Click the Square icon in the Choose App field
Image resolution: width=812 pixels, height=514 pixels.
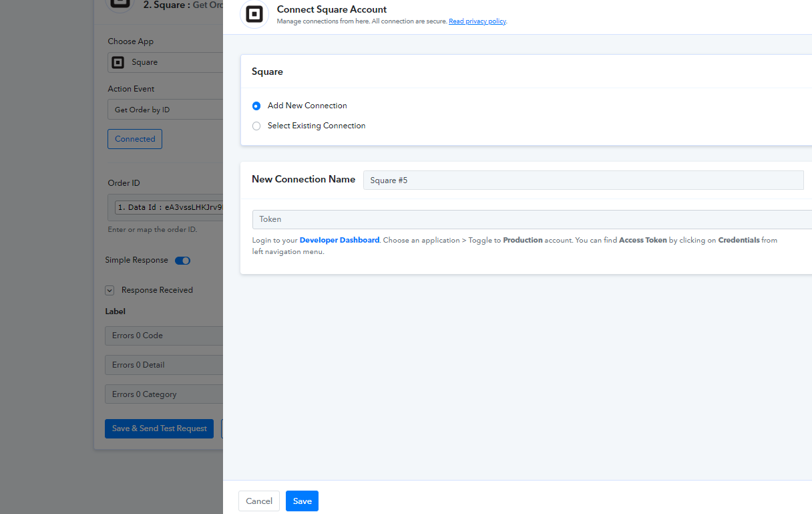[x=118, y=62]
